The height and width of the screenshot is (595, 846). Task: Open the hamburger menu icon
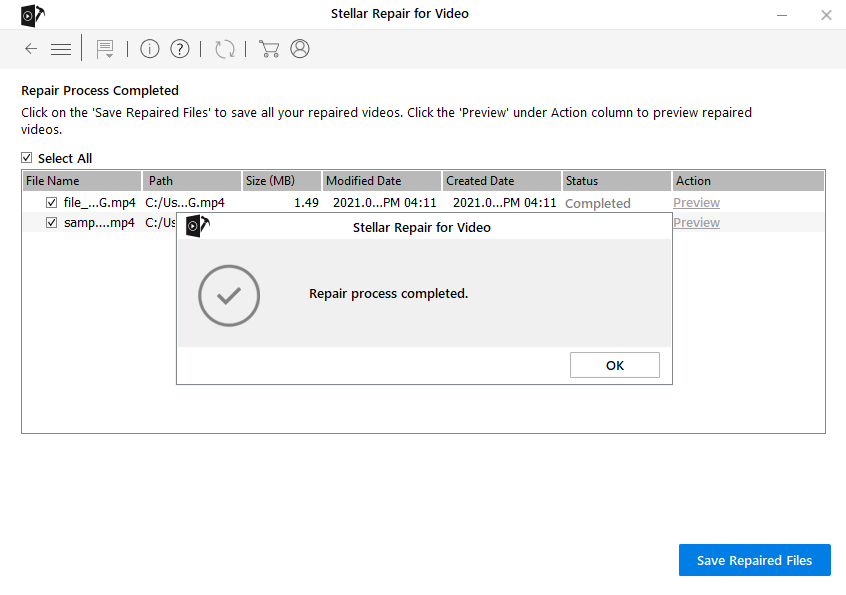pos(61,50)
